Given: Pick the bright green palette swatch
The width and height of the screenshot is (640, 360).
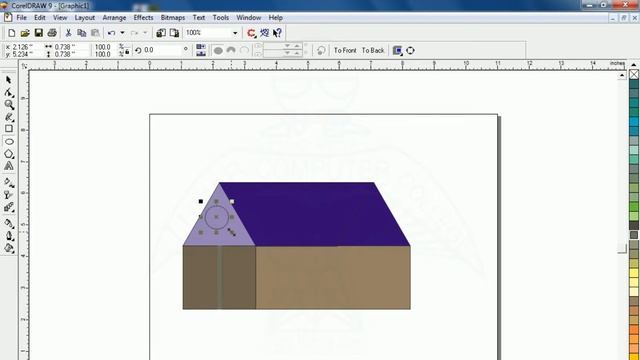Looking at the screenshot, I should pyautogui.click(x=634, y=207).
